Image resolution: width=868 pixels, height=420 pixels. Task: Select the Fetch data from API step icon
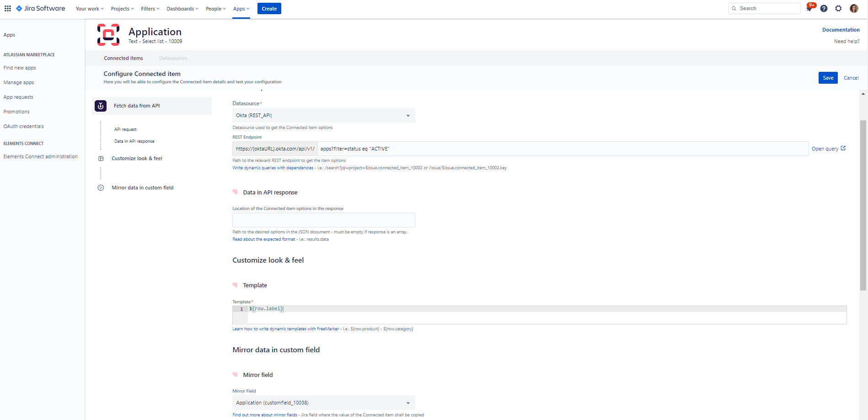click(x=101, y=106)
